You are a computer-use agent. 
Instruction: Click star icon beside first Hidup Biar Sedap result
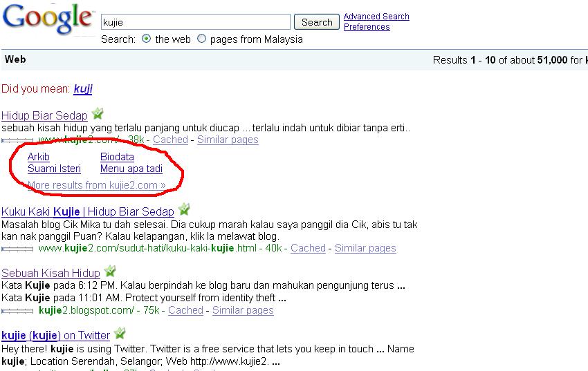[98, 114]
